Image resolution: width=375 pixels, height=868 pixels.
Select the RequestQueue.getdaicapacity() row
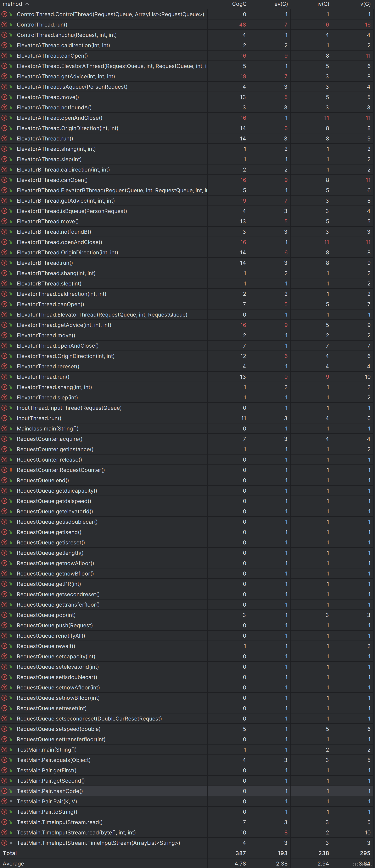(x=187, y=491)
